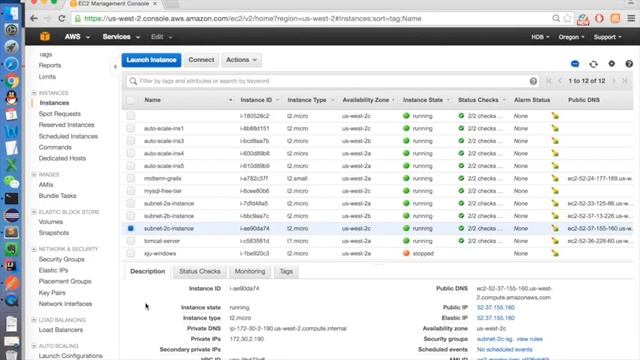Click the Connect button
640x360 pixels.
(x=201, y=60)
